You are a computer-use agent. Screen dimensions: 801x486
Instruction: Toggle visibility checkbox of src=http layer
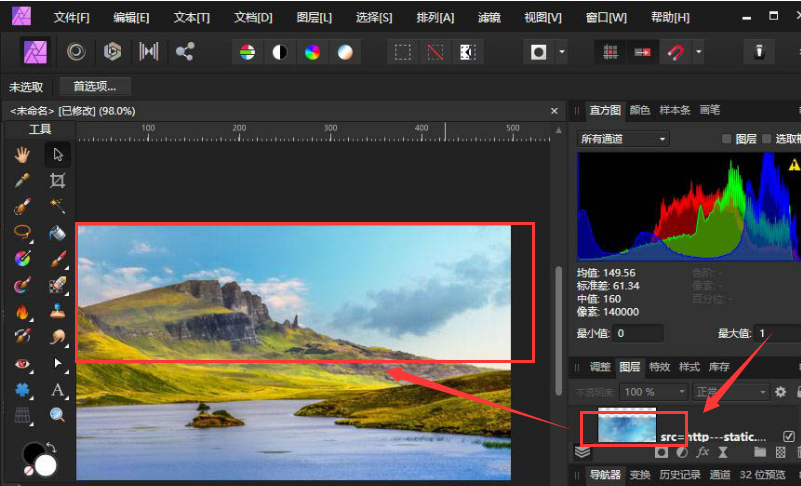(x=789, y=436)
